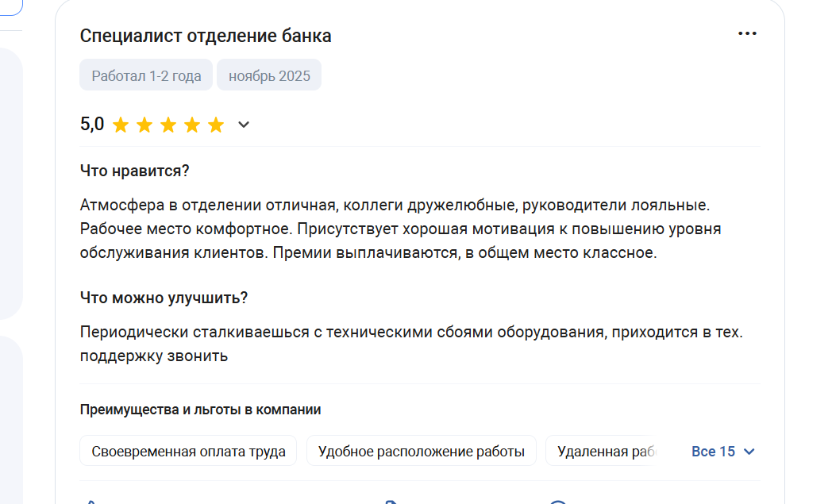832x504 pixels.
Task: Click the third rating star
Action: [x=168, y=125]
